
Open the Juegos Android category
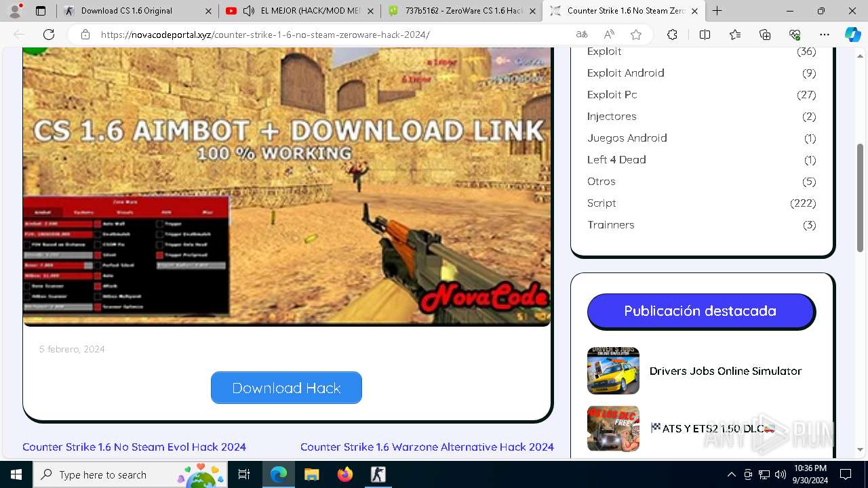pos(627,138)
